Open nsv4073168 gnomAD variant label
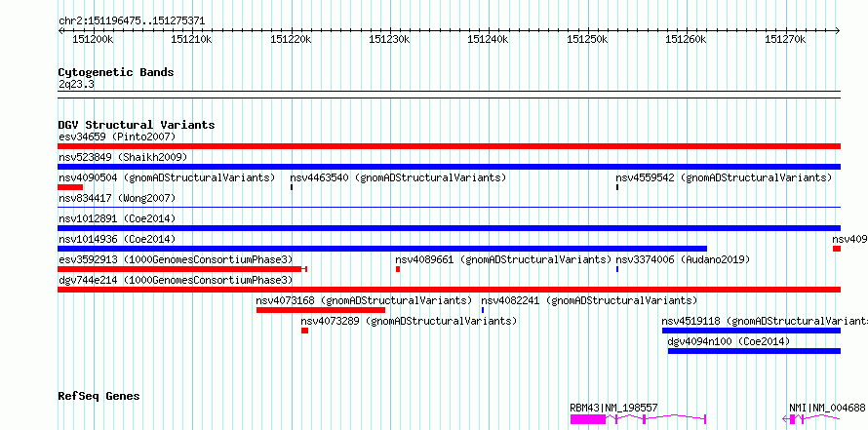The height and width of the screenshot is (430, 868). (x=364, y=300)
